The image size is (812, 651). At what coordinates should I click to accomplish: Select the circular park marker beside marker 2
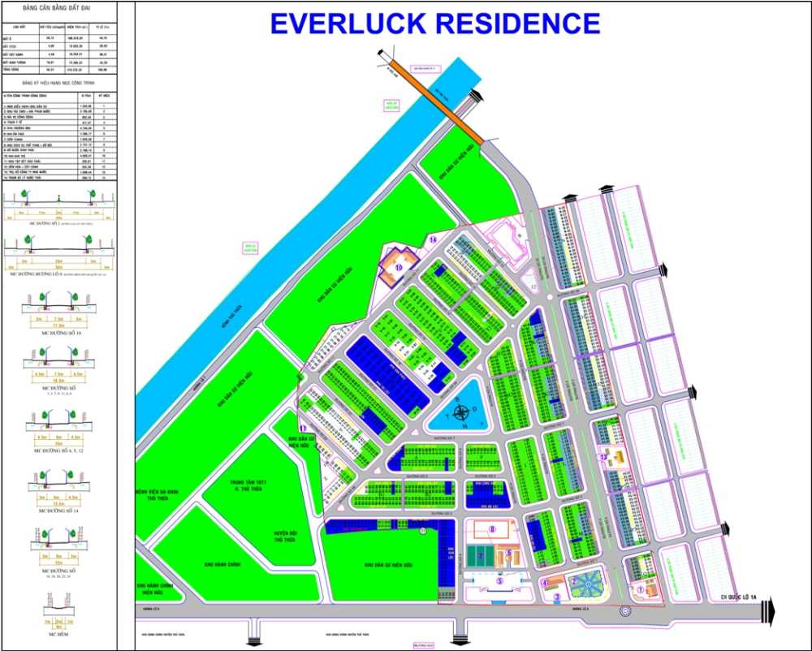588,584
